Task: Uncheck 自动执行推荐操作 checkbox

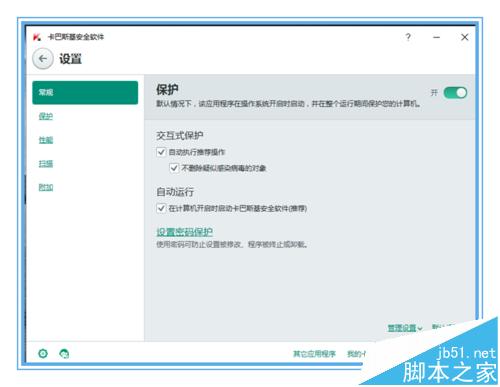Action: pyautogui.click(x=161, y=152)
